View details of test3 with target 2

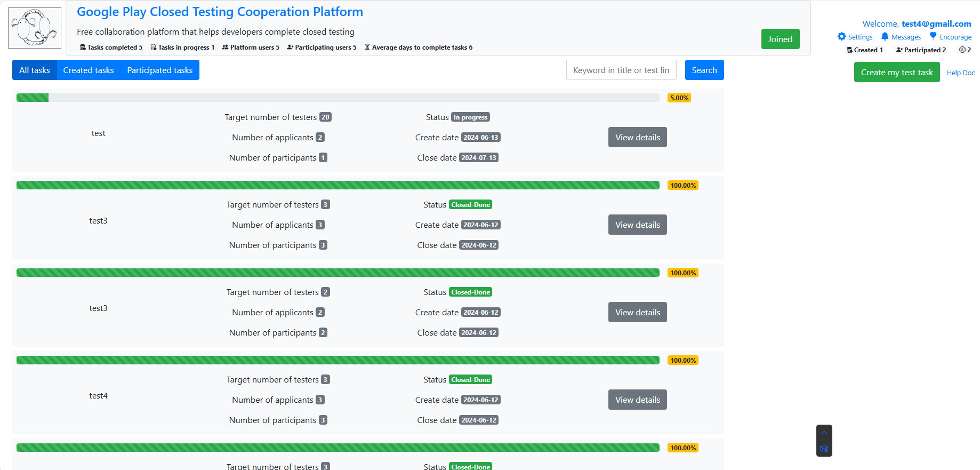pos(638,312)
